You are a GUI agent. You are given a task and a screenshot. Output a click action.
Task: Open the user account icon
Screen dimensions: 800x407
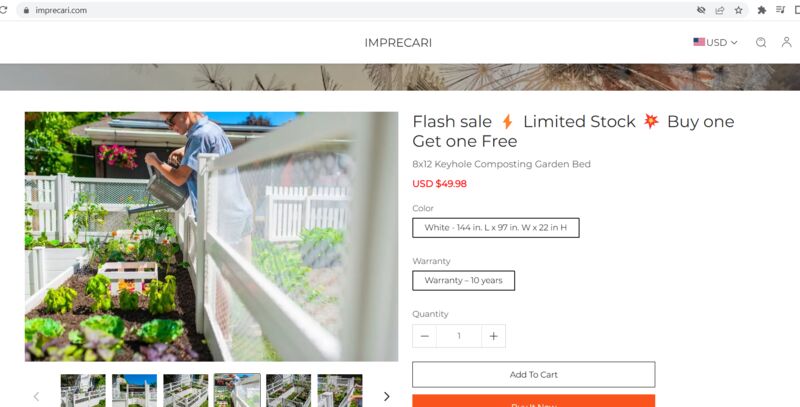click(786, 42)
